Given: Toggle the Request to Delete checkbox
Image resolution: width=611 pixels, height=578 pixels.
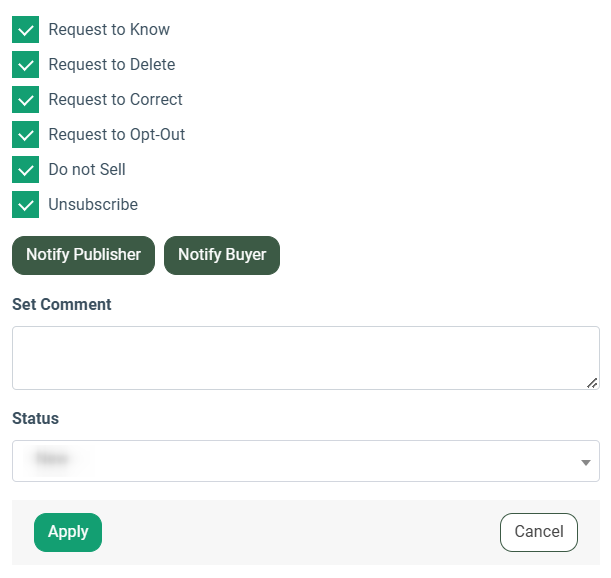Looking at the screenshot, I should (x=25, y=65).
